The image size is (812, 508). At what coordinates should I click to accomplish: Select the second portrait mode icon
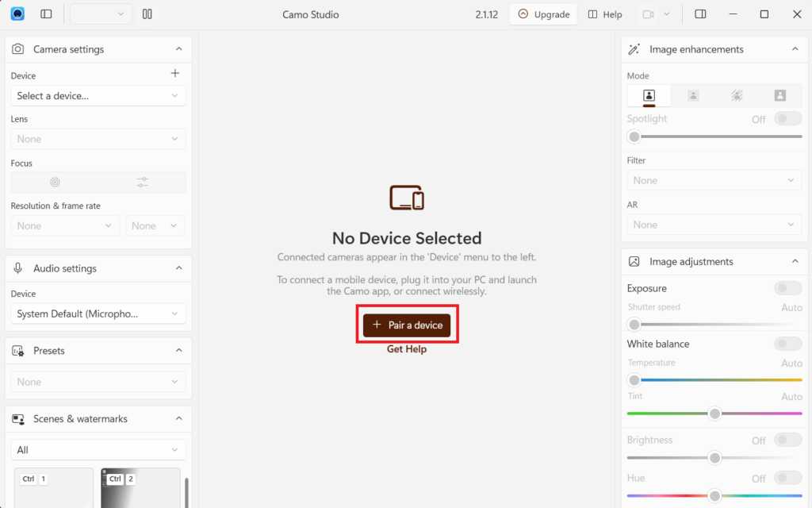[693, 95]
